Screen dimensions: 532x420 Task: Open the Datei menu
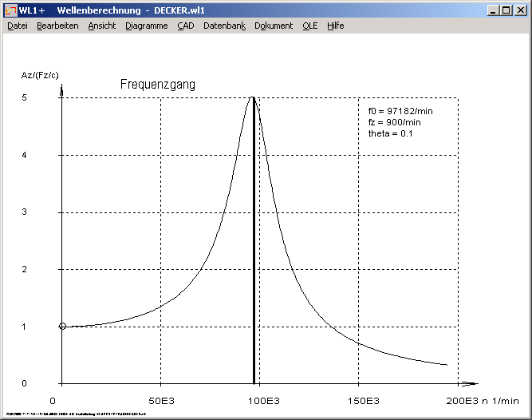tap(18, 26)
